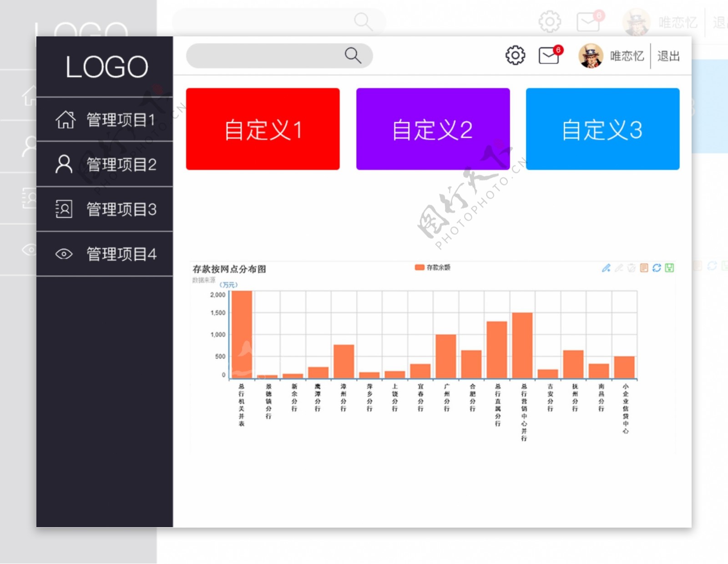The width and height of the screenshot is (728, 564).
Task: Open the 管理项目2 menu item
Action: pyautogui.click(x=105, y=164)
